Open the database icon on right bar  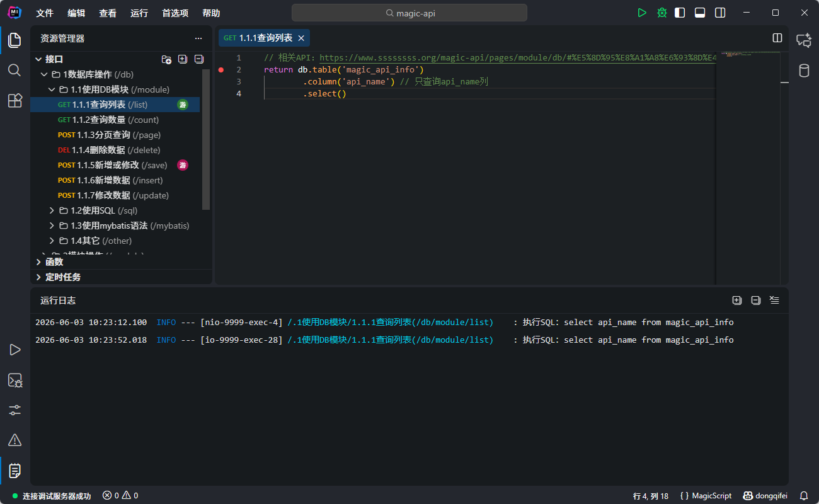[804, 71]
